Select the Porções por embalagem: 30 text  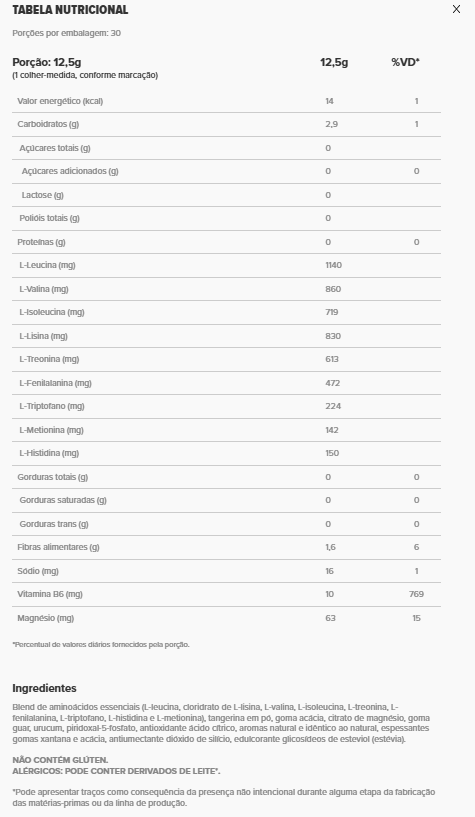(67, 33)
